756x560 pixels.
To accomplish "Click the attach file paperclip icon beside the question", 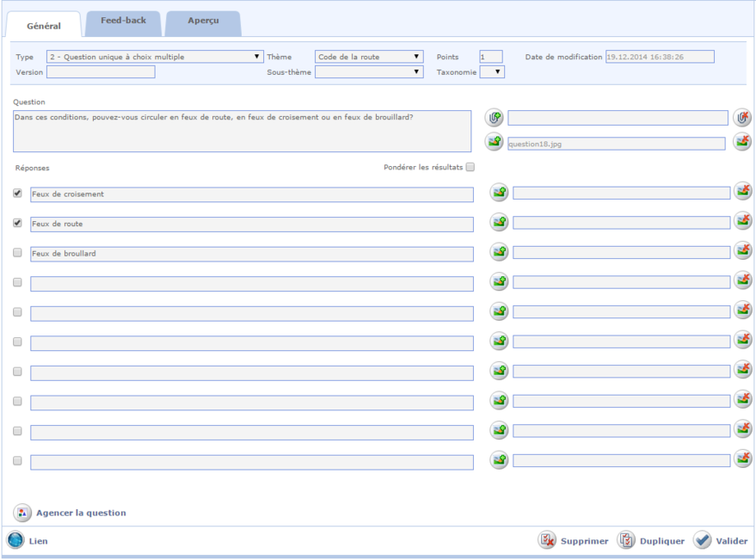I will tap(495, 118).
